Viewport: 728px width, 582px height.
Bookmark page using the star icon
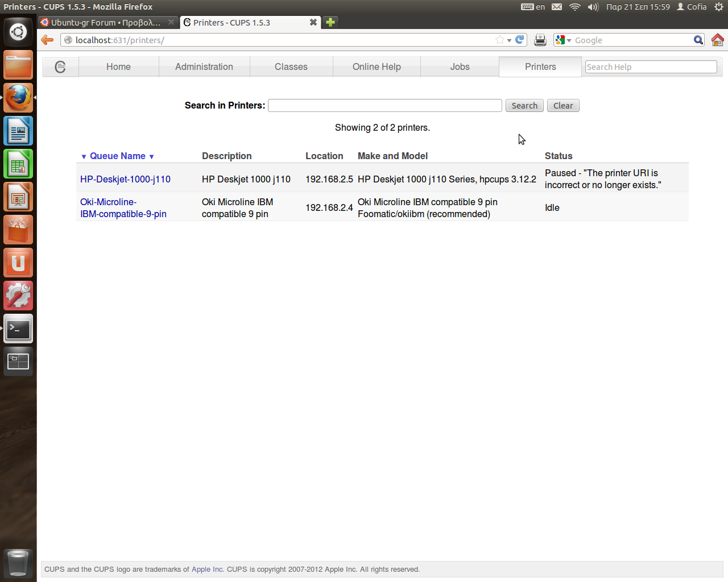[499, 40]
